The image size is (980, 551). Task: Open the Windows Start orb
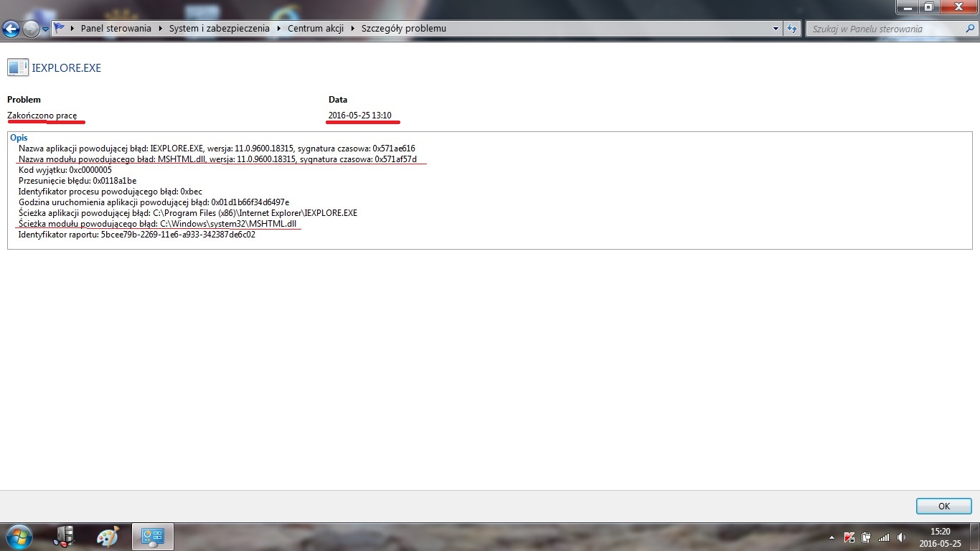point(19,537)
